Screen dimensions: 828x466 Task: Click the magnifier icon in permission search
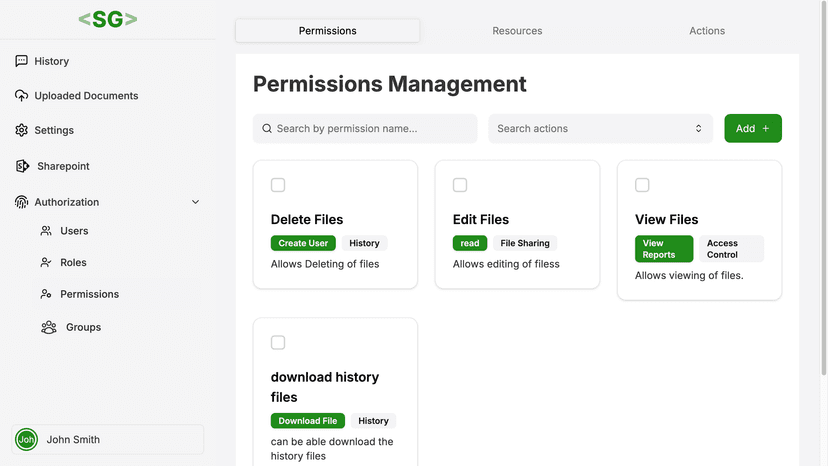coord(267,128)
